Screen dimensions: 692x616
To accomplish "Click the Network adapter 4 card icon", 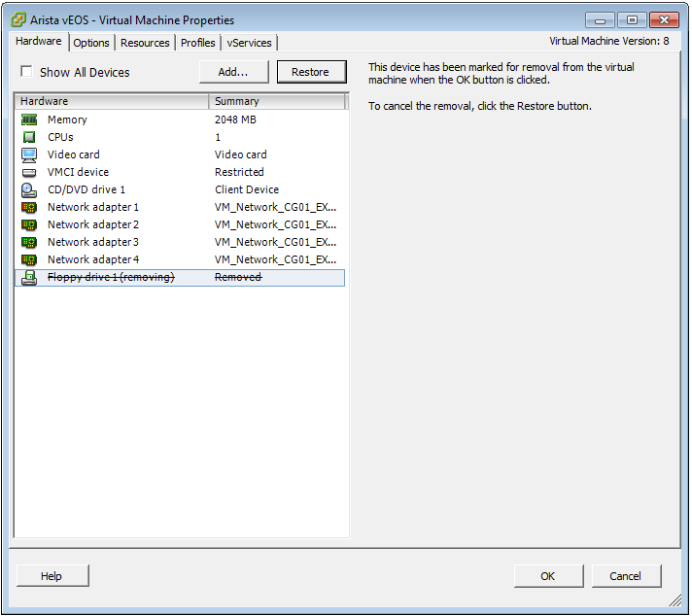I will (29, 259).
